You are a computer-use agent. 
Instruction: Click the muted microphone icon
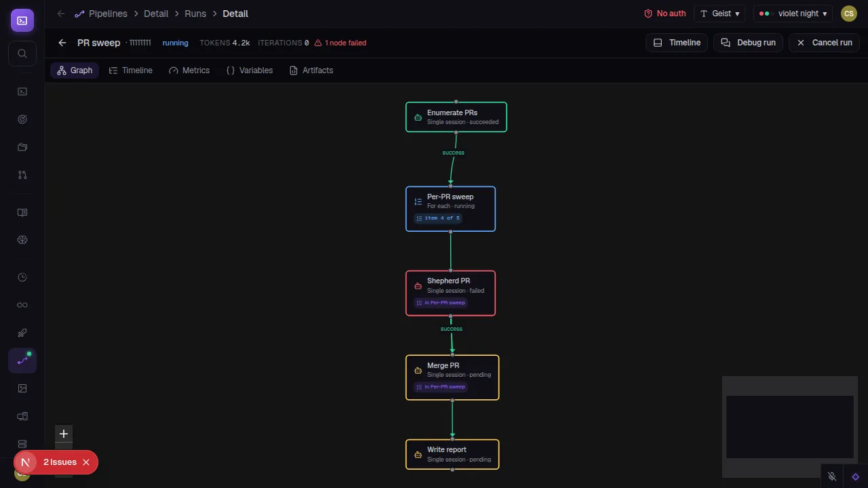pyautogui.click(x=832, y=477)
